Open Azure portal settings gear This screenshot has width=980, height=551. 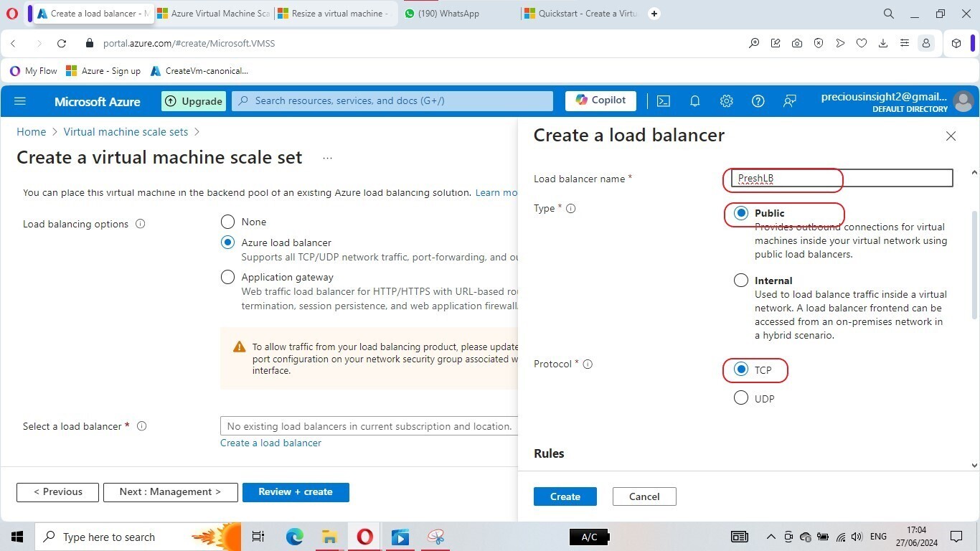[x=726, y=101]
